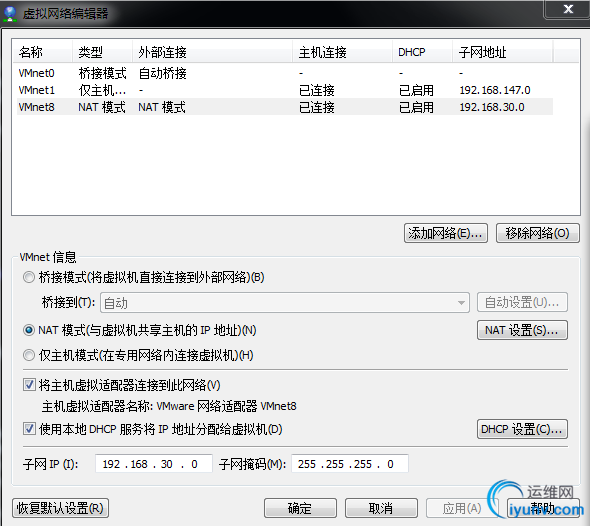Close the Virtual Network Editor window
The height and width of the screenshot is (526, 590).
click(x=568, y=9)
